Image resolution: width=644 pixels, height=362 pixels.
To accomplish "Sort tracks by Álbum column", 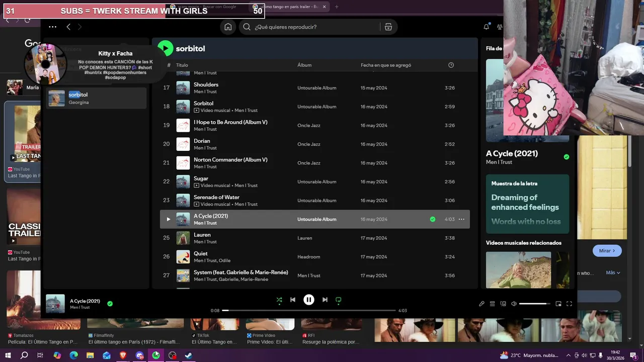I will [x=304, y=65].
